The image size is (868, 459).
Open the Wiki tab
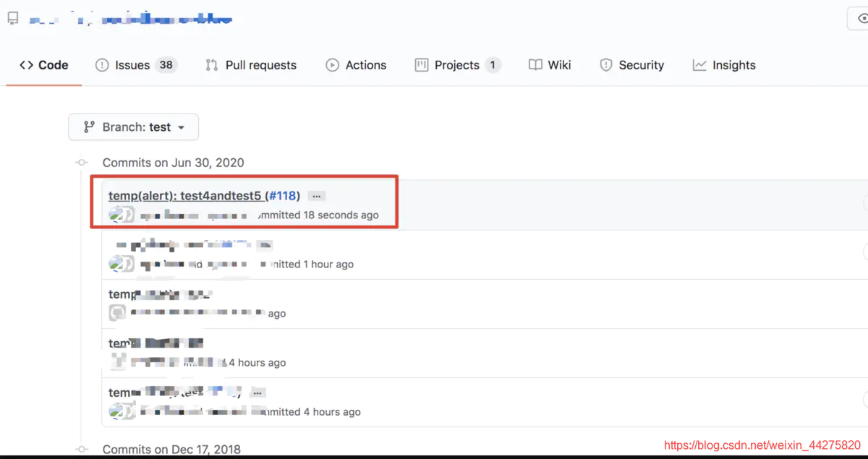coord(550,65)
